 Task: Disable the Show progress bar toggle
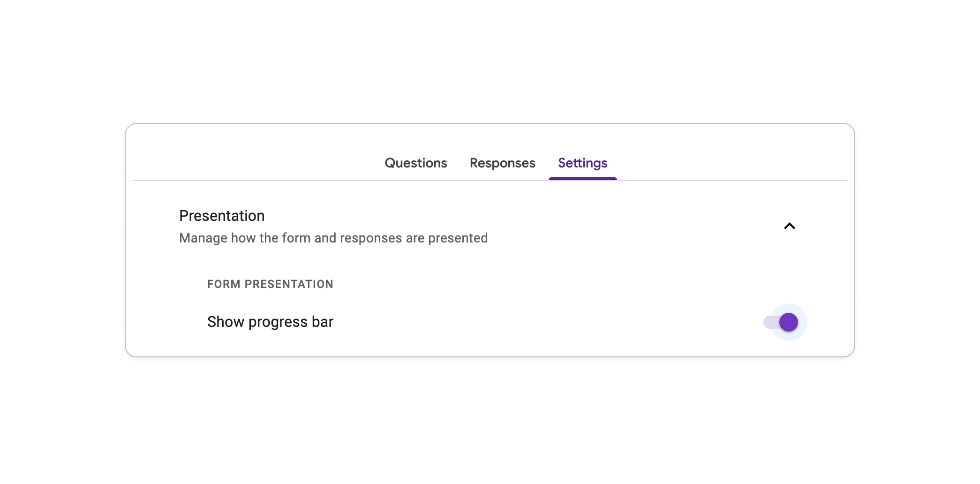(x=784, y=322)
